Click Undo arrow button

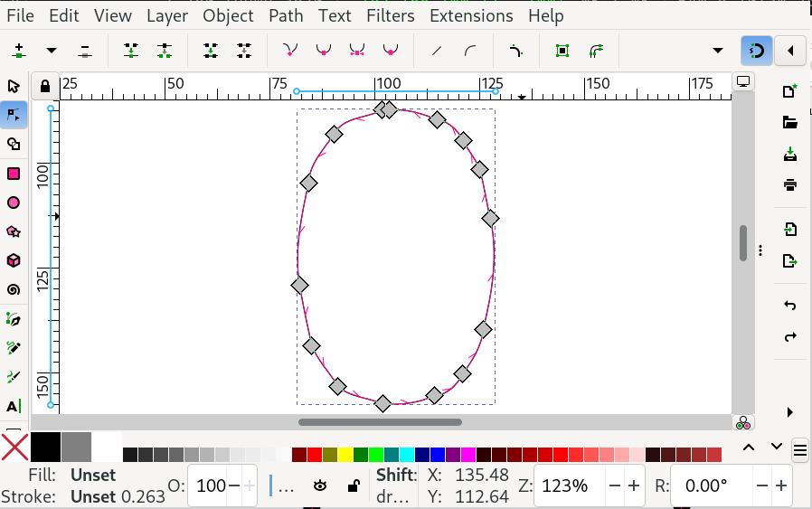[x=789, y=306]
